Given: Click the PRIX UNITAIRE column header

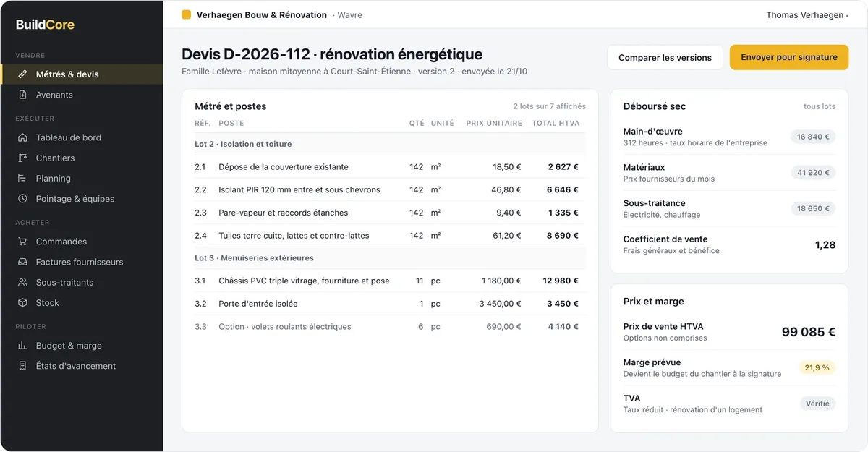Looking at the screenshot, I should [494, 124].
